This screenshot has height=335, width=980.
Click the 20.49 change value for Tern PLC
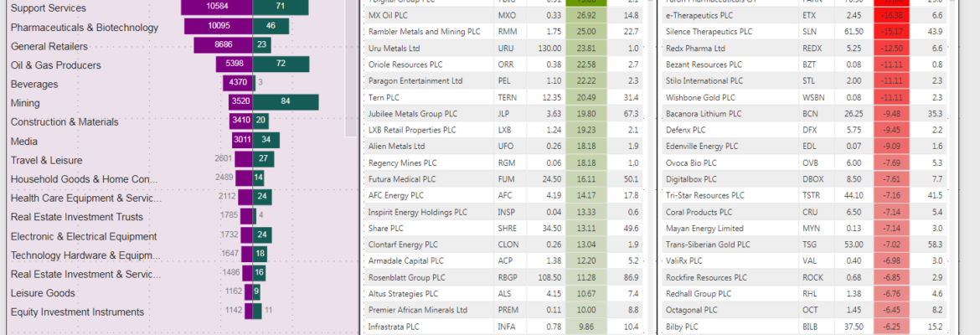point(585,97)
